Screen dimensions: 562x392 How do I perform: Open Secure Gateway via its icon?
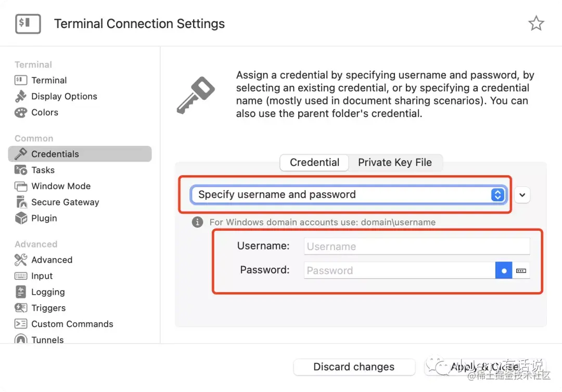21,202
